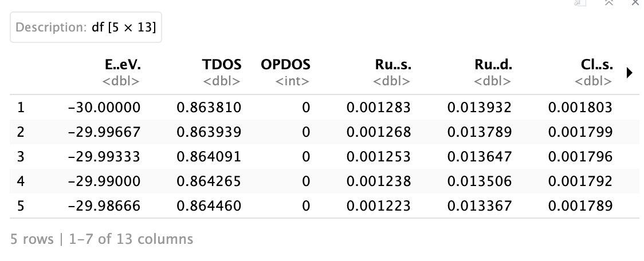
Task: Select the TDOS column header
Action: (x=222, y=65)
